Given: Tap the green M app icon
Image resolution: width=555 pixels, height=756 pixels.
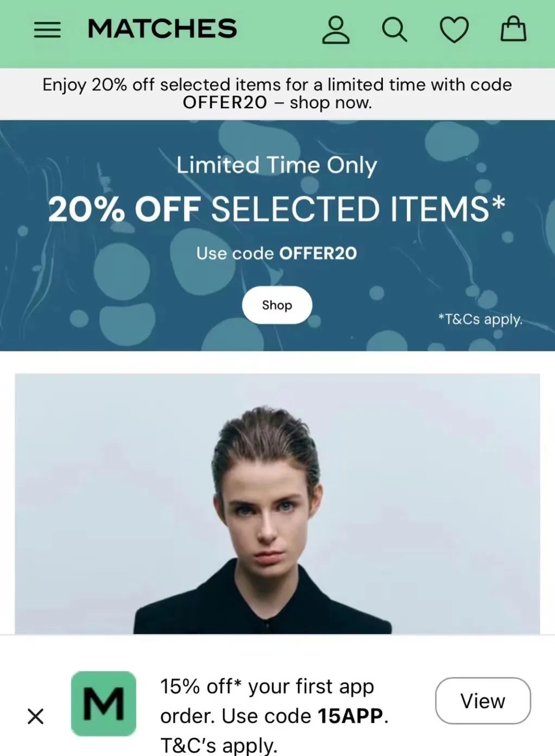Looking at the screenshot, I should tap(104, 704).
